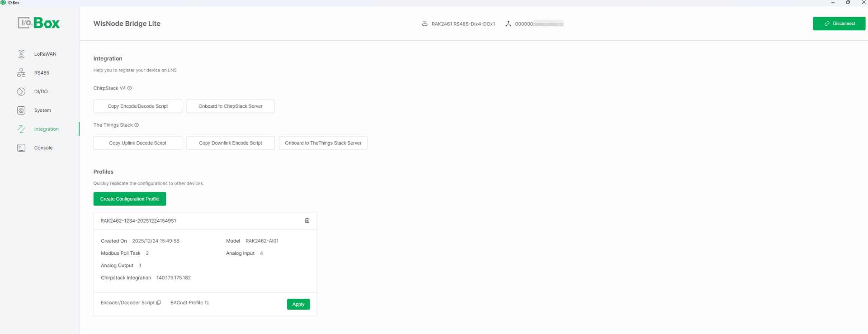This screenshot has height=334, width=868.
Task: Click the Chirpstack Integration IP 140.179.175.182
Action: [x=174, y=278]
